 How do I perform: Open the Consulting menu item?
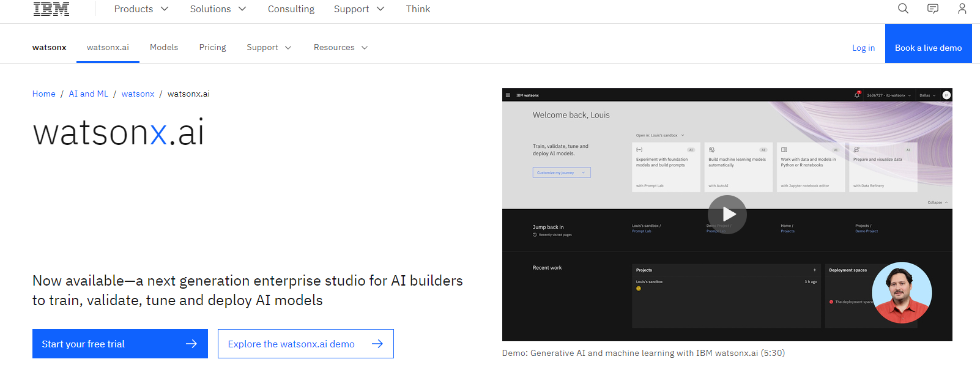[291, 9]
